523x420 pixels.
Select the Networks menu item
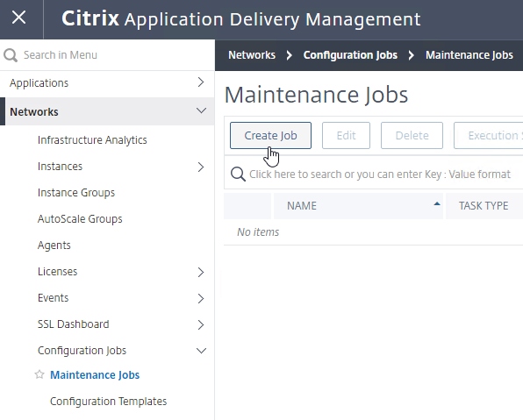34,111
